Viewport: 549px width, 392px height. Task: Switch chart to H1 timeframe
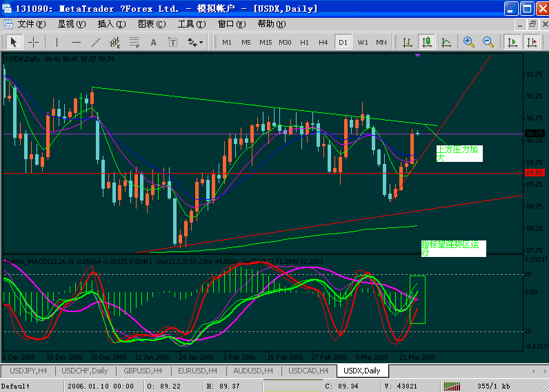(304, 42)
